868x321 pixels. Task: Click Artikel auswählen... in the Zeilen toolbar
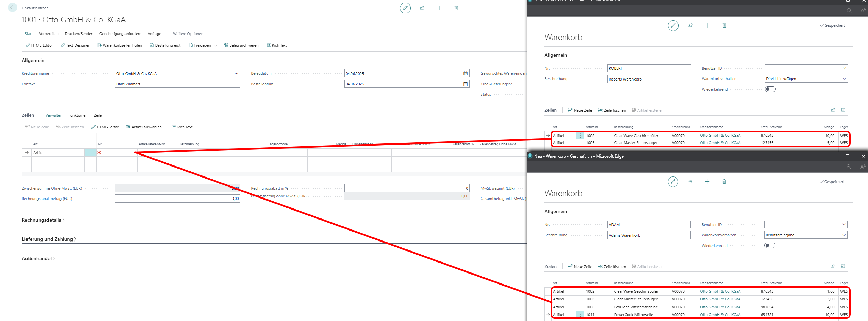[x=145, y=127]
